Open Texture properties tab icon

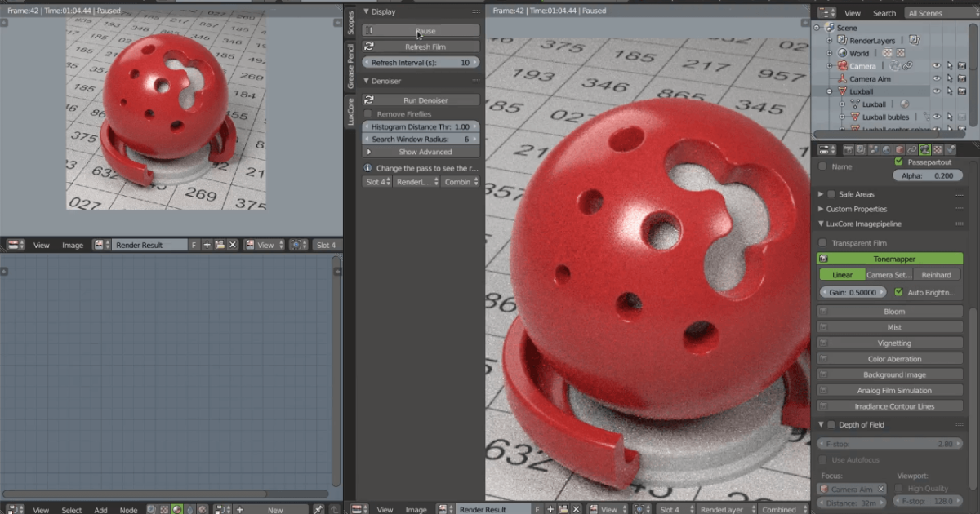click(938, 149)
